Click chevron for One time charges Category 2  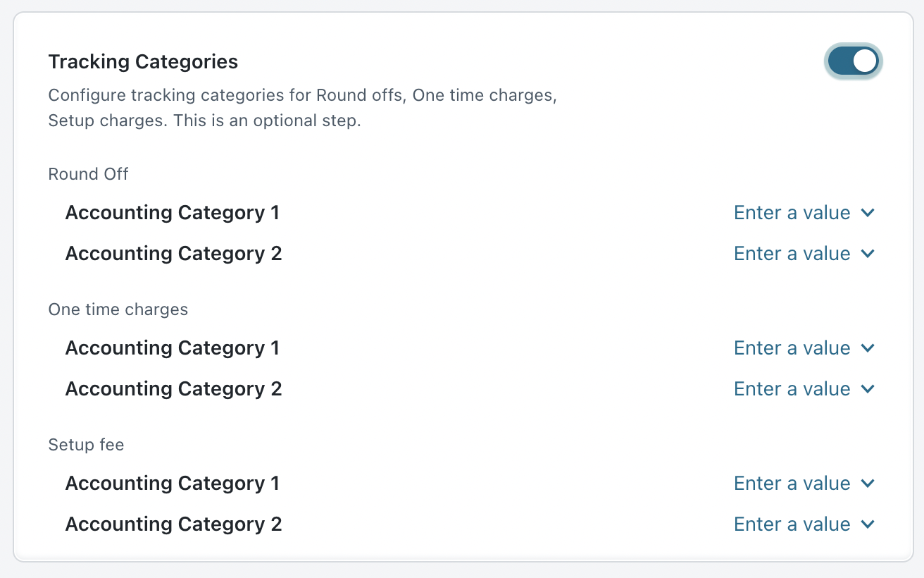click(x=868, y=389)
